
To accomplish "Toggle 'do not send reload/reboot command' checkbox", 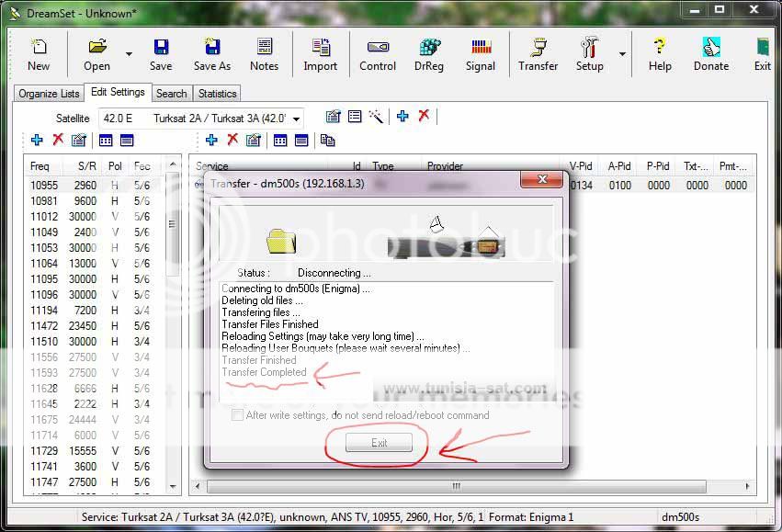I will (x=237, y=414).
